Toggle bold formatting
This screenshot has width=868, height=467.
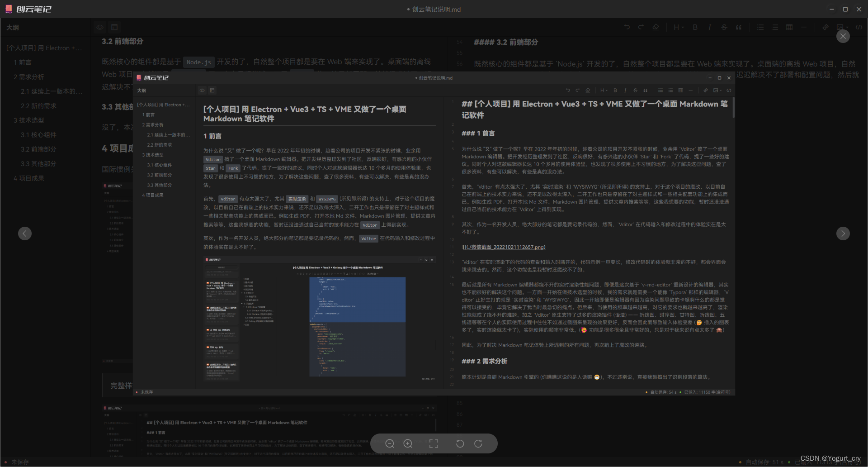(695, 27)
